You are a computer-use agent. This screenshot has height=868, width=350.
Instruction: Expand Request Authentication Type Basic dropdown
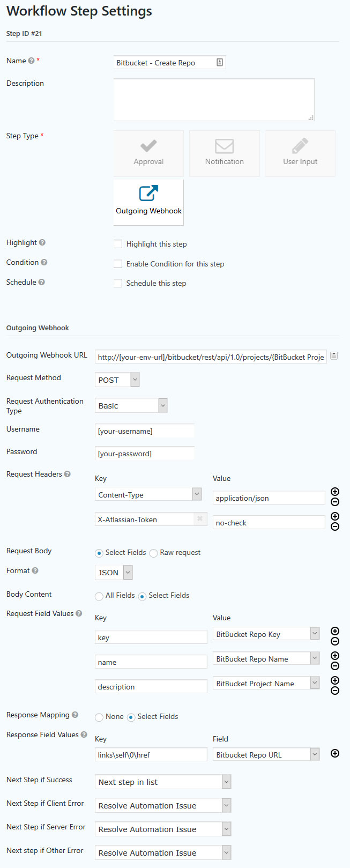click(x=131, y=405)
